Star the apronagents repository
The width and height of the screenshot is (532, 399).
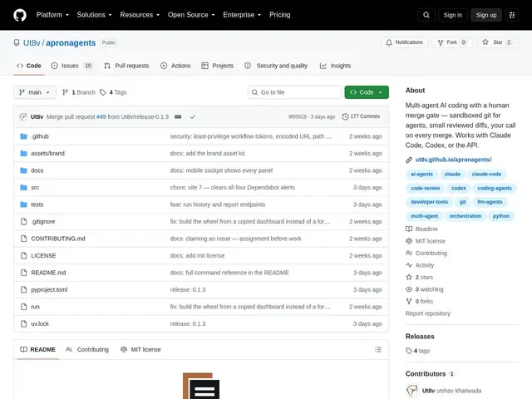click(x=497, y=42)
